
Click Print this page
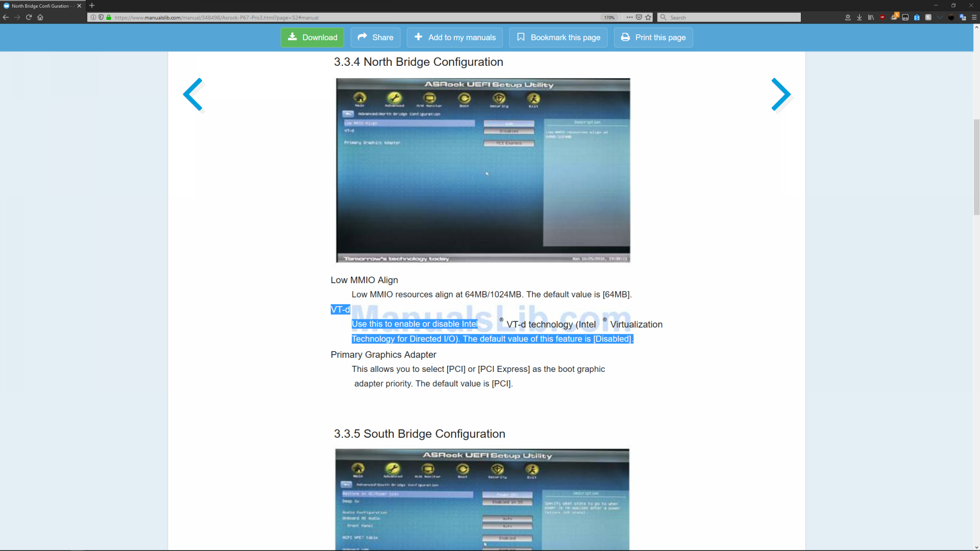coord(653,37)
